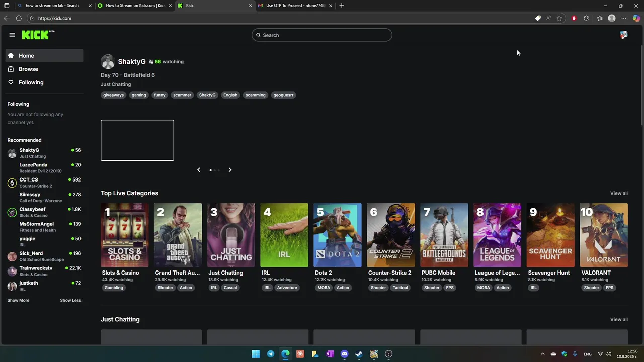
Task: Switch to 'How to Stream on Kick.com' tab
Action: pyautogui.click(x=135, y=5)
